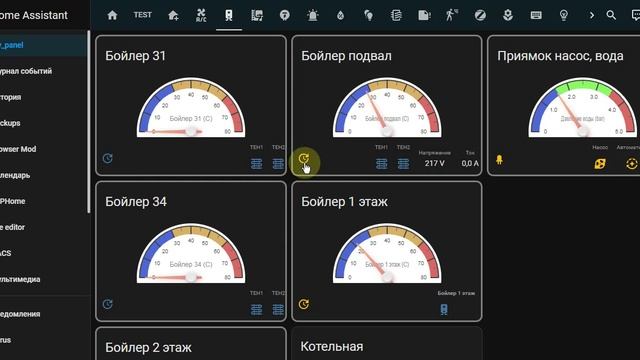640x360 pixels.
Task: Open the Бойлер 31 temperature gauge
Action: pos(191,107)
